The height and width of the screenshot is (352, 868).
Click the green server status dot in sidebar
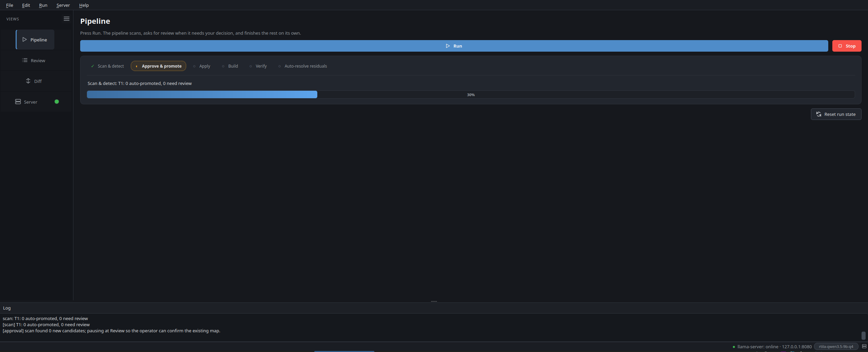coord(57,102)
